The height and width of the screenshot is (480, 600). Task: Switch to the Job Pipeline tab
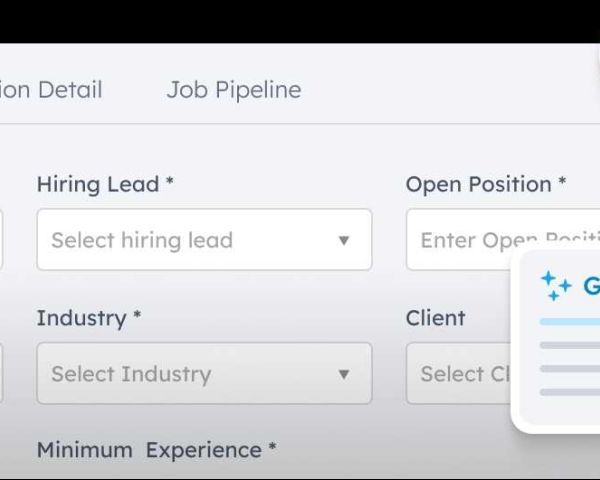click(x=233, y=90)
